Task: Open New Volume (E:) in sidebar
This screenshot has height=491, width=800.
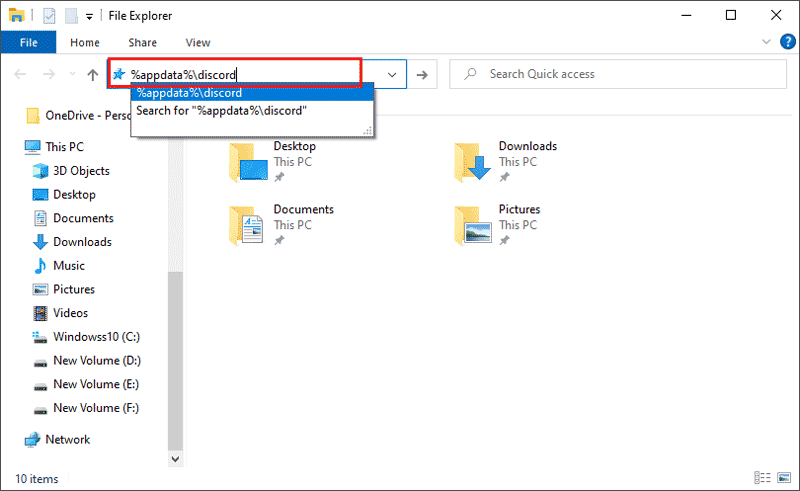Action: [85, 384]
